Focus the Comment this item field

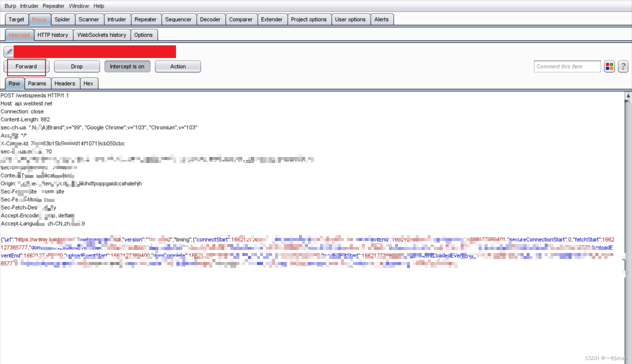567,66
